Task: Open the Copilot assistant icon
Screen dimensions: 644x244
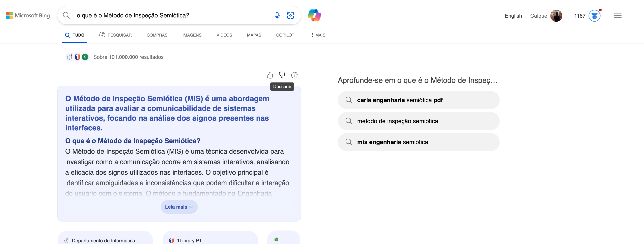Action: 315,15
